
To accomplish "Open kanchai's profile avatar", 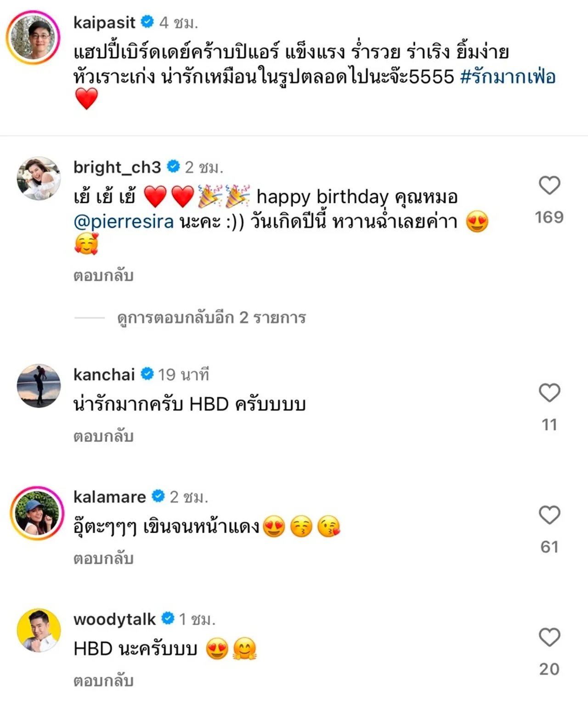I will coord(39,386).
